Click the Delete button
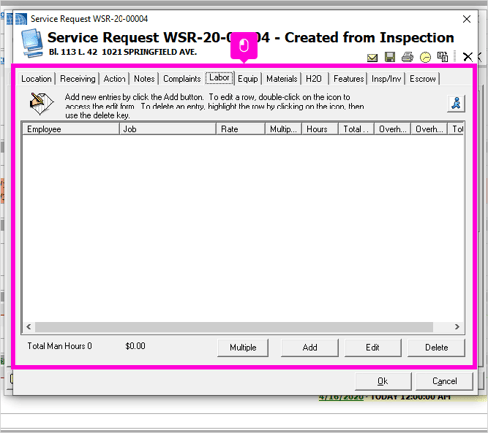The height and width of the screenshot is (433, 488). (436, 348)
